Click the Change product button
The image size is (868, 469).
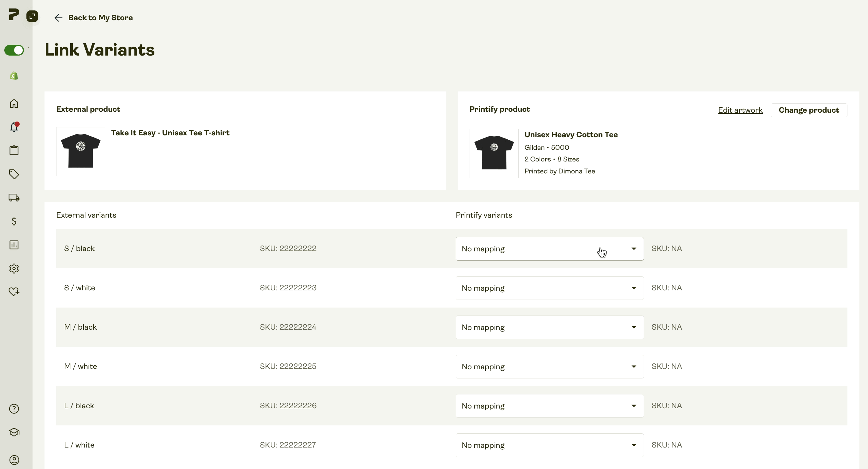point(809,110)
